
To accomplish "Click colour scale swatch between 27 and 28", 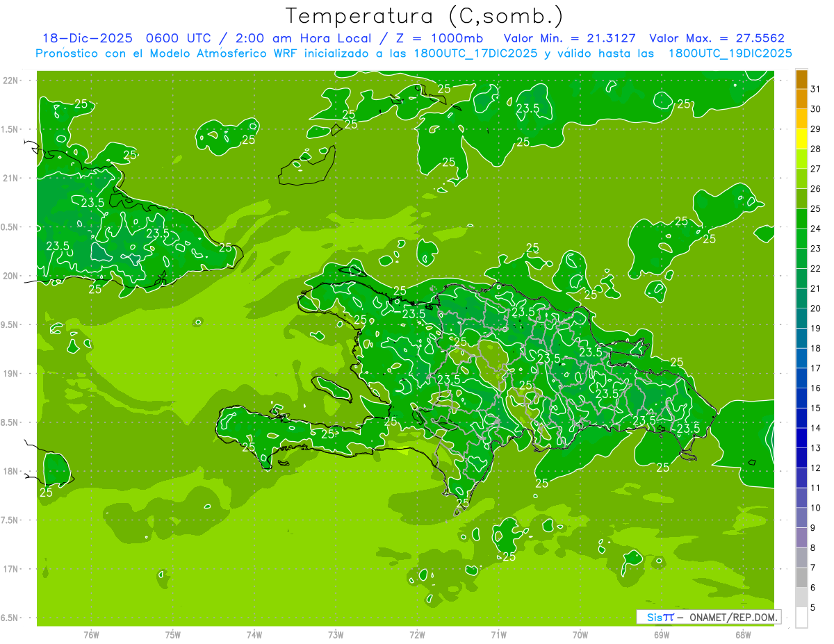I will click(x=801, y=158).
